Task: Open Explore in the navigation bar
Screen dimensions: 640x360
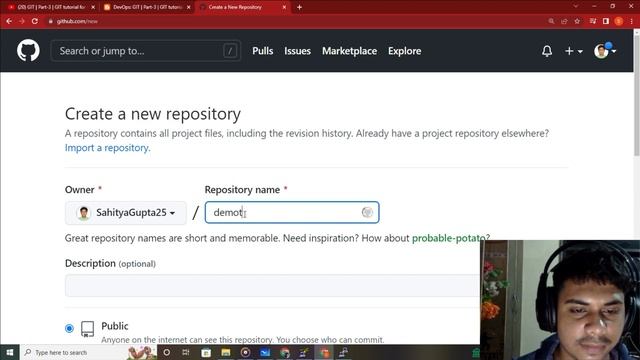Action: point(404,51)
